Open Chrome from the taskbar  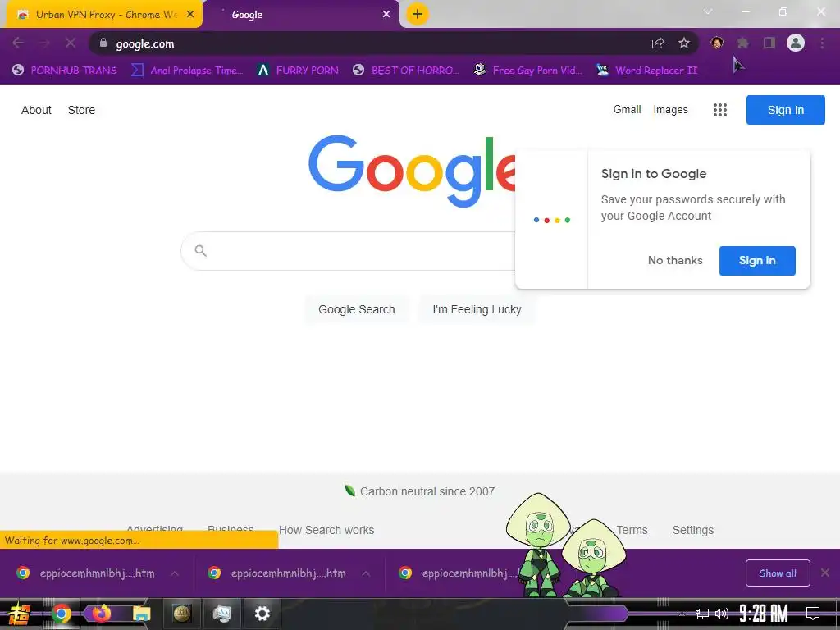tap(61, 614)
